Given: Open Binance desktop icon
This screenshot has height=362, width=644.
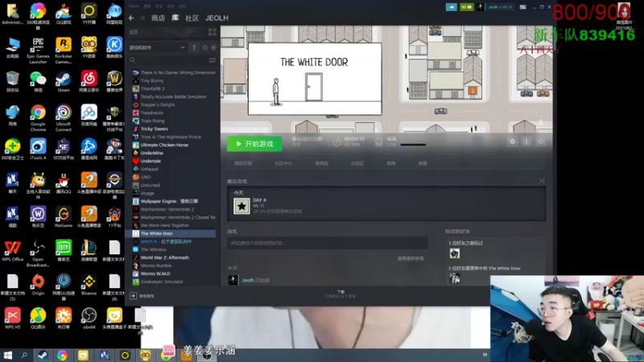Looking at the screenshot, I should point(89,285).
